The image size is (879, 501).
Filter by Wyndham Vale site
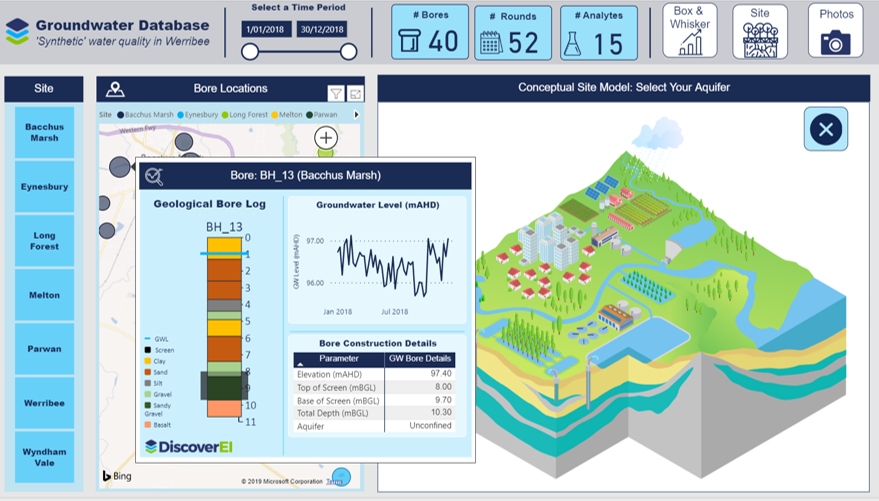44,457
